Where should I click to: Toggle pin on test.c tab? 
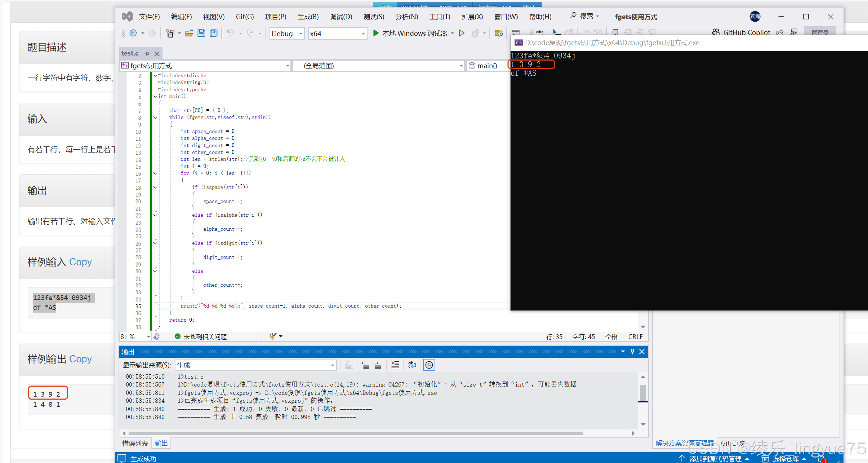point(147,53)
